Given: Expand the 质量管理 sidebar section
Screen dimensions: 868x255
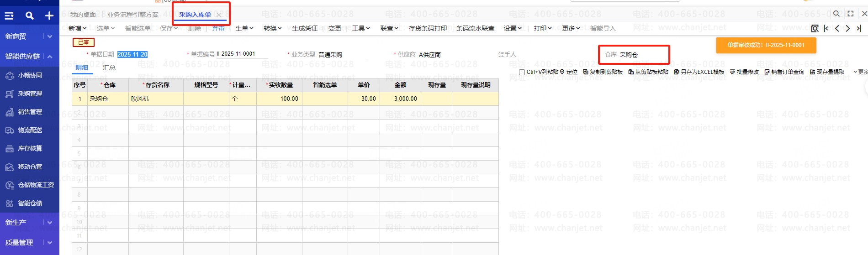Looking at the screenshot, I should [x=49, y=243].
